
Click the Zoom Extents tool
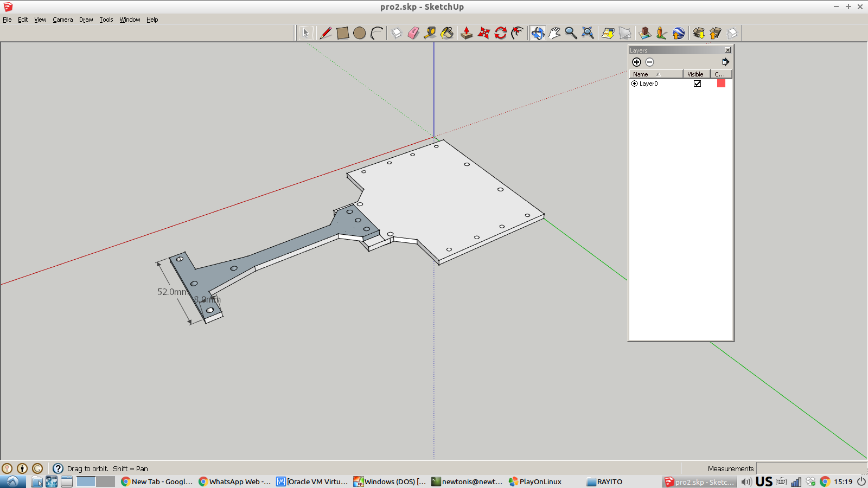tap(588, 33)
